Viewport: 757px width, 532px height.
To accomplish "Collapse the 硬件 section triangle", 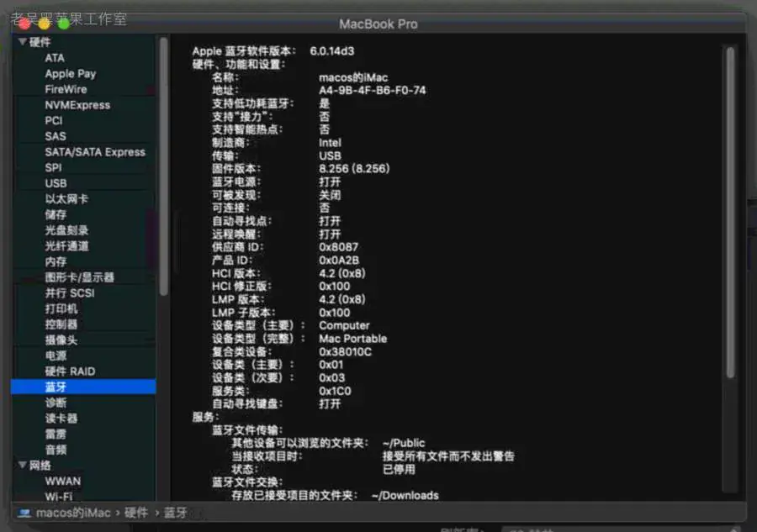I will (22, 42).
